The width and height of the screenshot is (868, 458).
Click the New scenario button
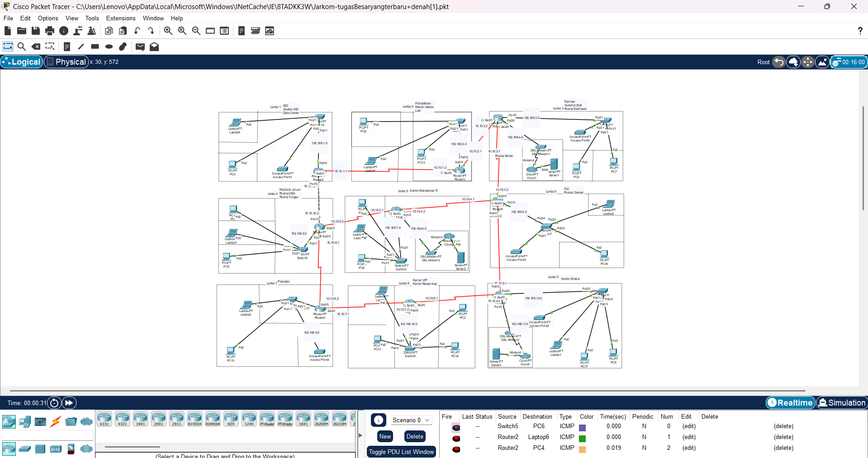[385, 436]
